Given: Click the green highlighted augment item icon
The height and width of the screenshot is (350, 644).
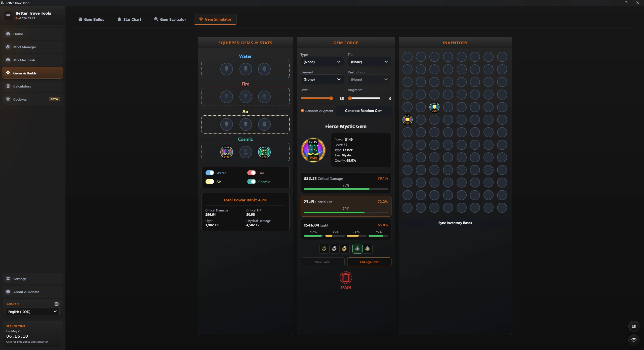Looking at the screenshot, I should click(x=357, y=249).
